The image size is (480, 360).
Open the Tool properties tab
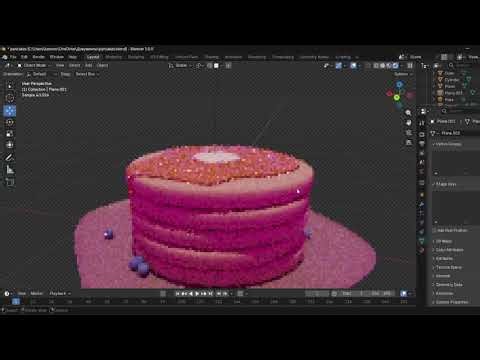point(422,123)
